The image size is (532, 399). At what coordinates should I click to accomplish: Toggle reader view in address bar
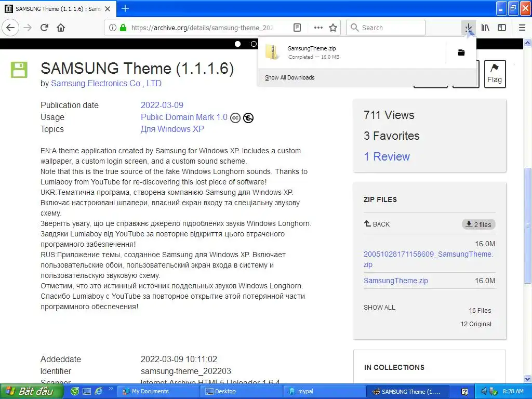pyautogui.click(x=297, y=28)
